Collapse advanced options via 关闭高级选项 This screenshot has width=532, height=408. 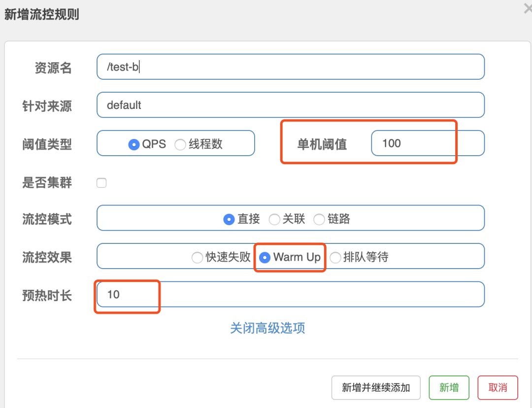(267, 328)
